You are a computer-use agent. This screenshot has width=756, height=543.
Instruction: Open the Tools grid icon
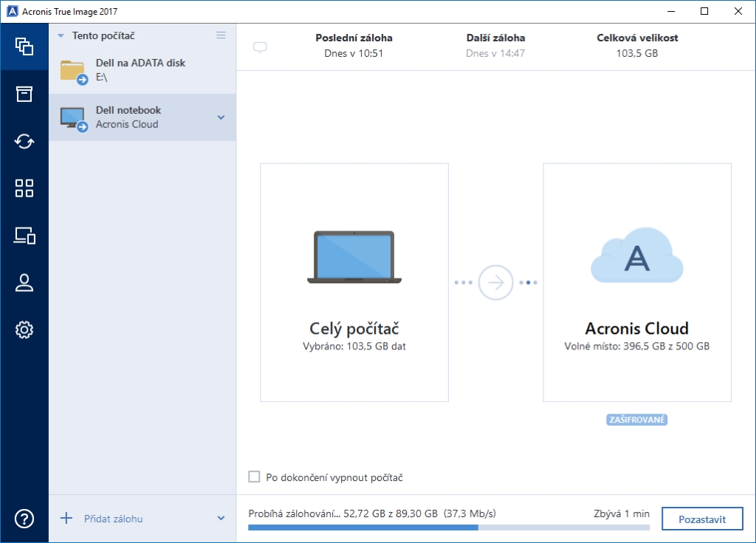pos(24,188)
